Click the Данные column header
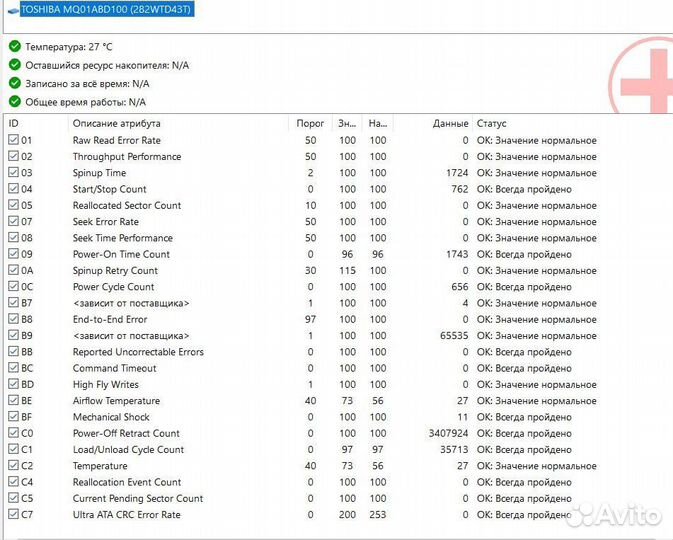This screenshot has height=540, width=673. click(450, 123)
